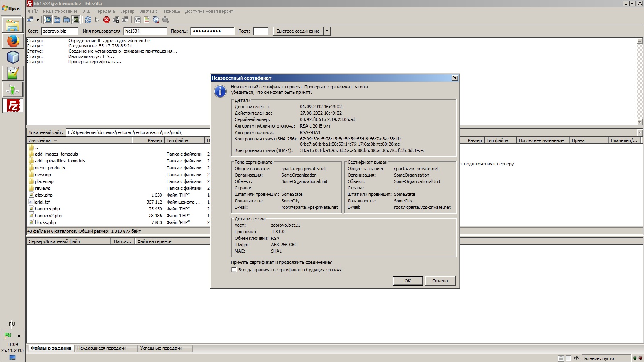This screenshot has width=644, height=362.
Task: Launch Firefox from taskbar
Action: (x=13, y=41)
